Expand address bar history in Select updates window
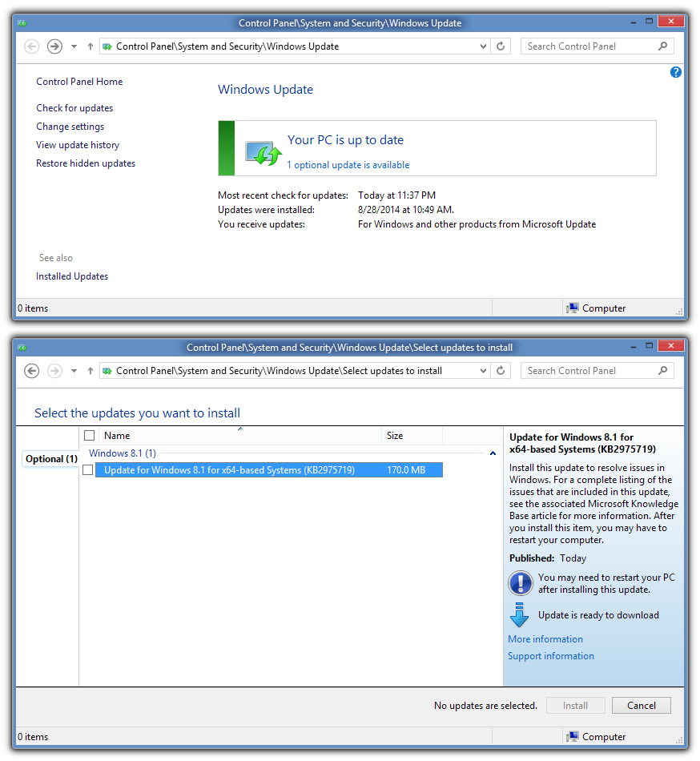 point(483,371)
